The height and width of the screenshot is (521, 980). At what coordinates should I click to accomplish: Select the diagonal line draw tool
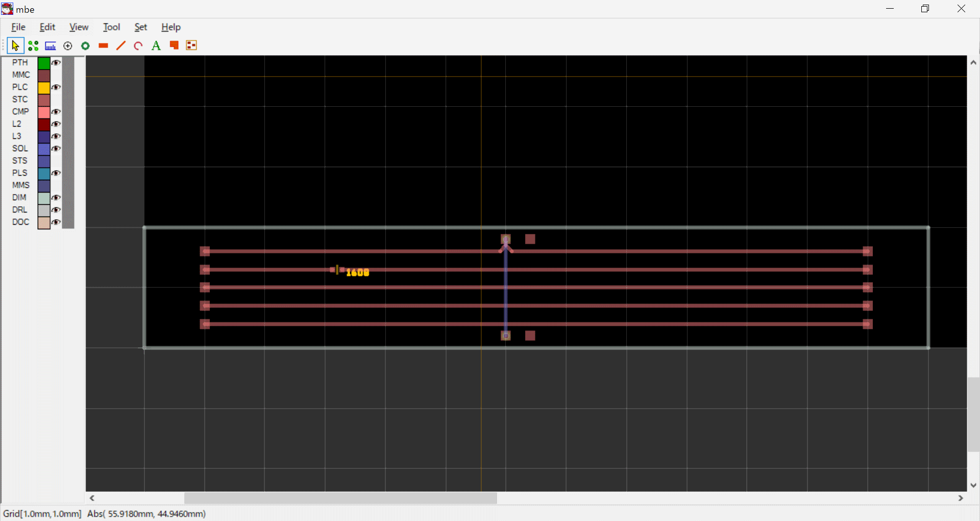(x=121, y=46)
